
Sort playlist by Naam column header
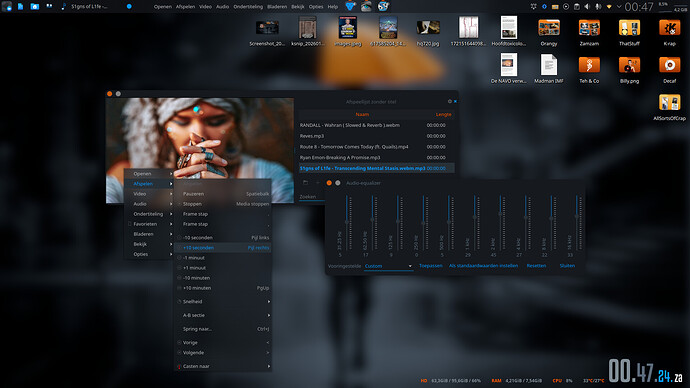[362, 114]
